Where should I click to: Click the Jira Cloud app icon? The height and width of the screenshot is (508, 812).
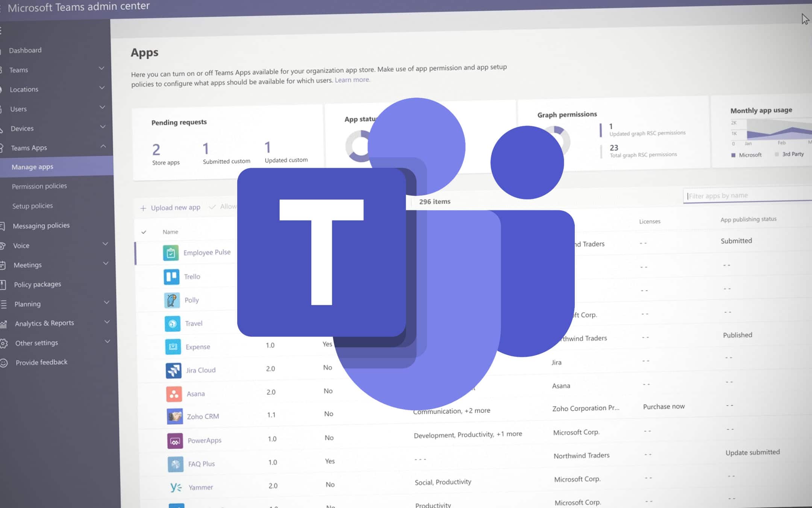173,369
